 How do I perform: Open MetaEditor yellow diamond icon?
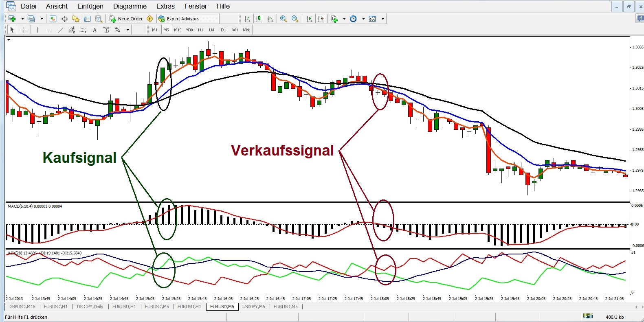pyautogui.click(x=150, y=19)
